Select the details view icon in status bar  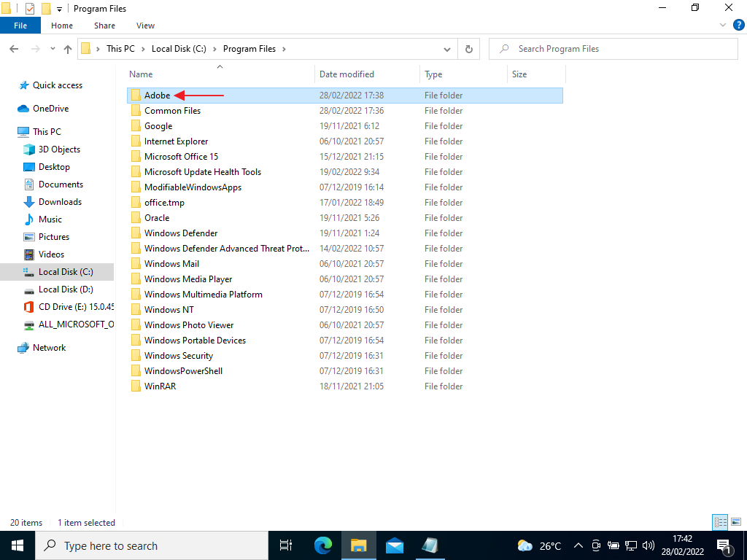[x=720, y=522]
